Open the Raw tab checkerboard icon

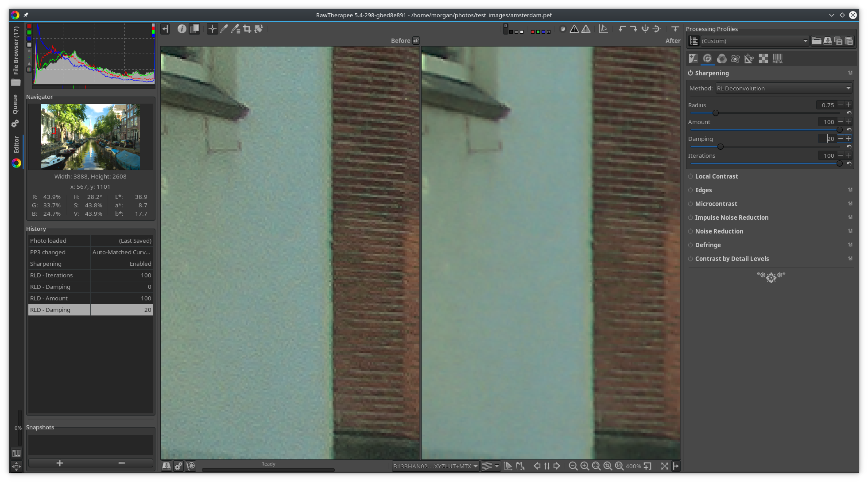click(763, 58)
